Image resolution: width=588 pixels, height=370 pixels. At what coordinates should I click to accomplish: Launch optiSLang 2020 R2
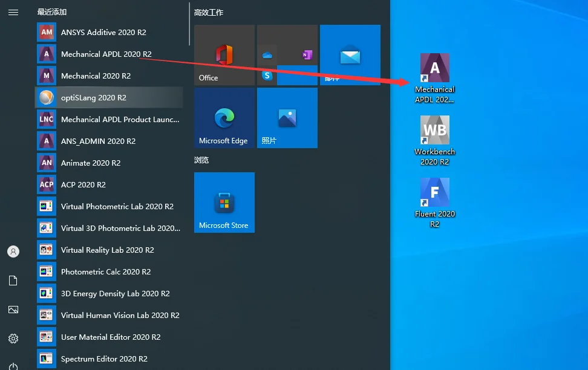tap(109, 97)
